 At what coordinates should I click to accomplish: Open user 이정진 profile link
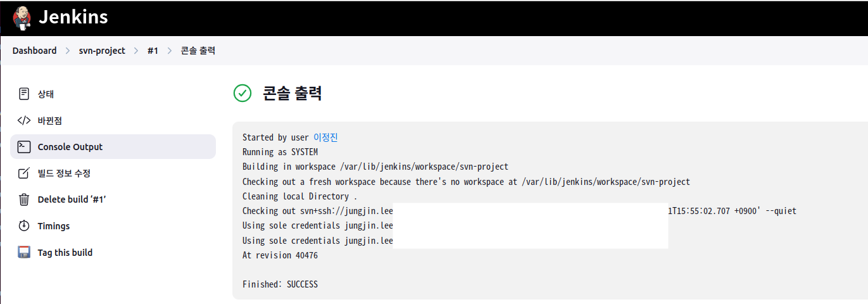click(326, 137)
